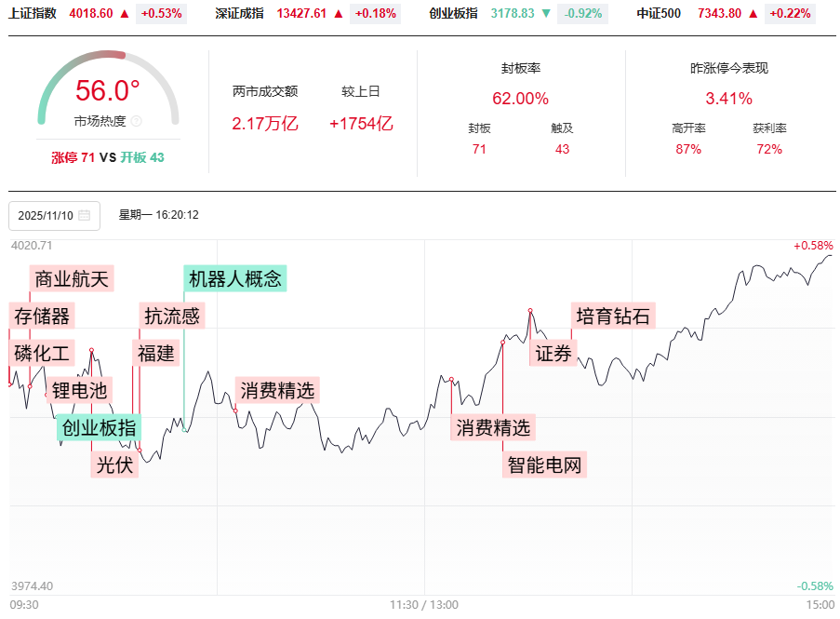The image size is (840, 619).
Task: Click the 昨涨停今表现 3.41% figure
Action: click(727, 97)
